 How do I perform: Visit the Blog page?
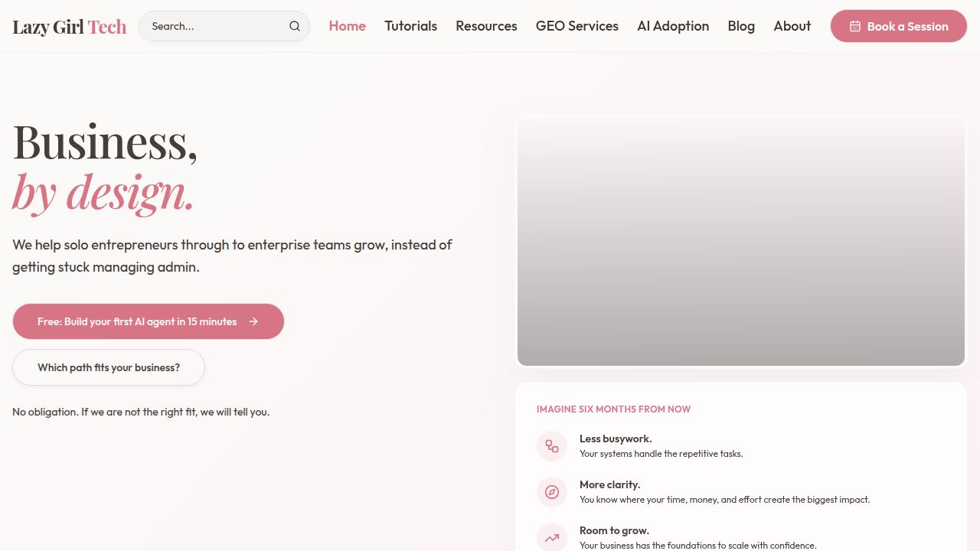pyautogui.click(x=741, y=26)
